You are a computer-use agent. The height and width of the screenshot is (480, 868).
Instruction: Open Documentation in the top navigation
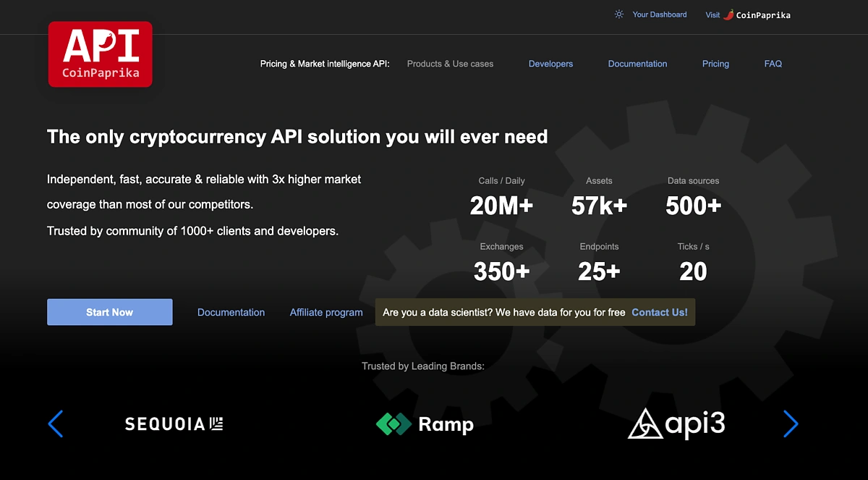637,64
